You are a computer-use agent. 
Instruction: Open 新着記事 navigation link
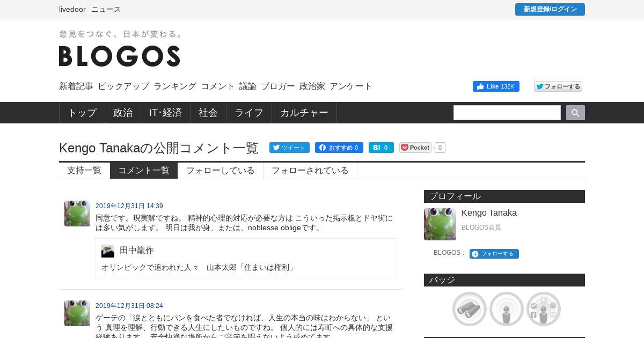point(76,86)
